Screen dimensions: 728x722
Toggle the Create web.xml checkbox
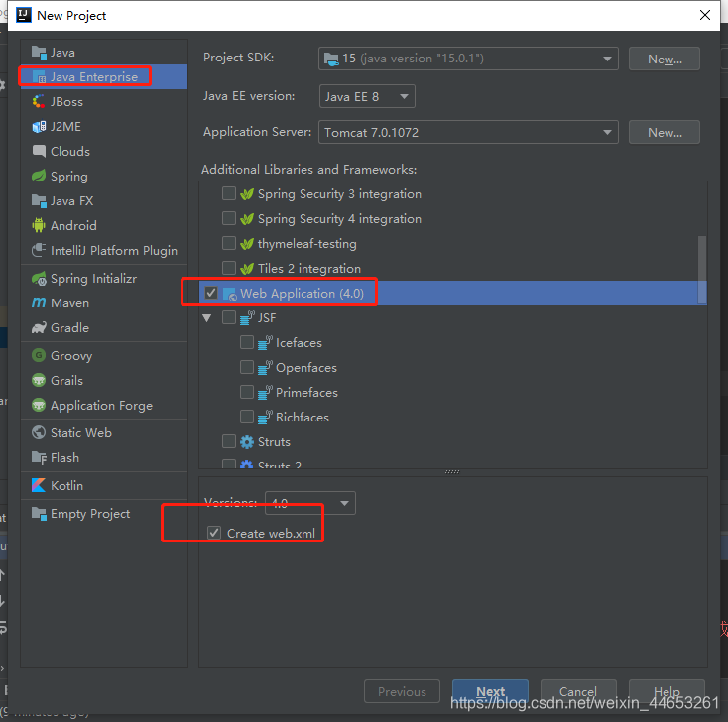[x=214, y=533]
